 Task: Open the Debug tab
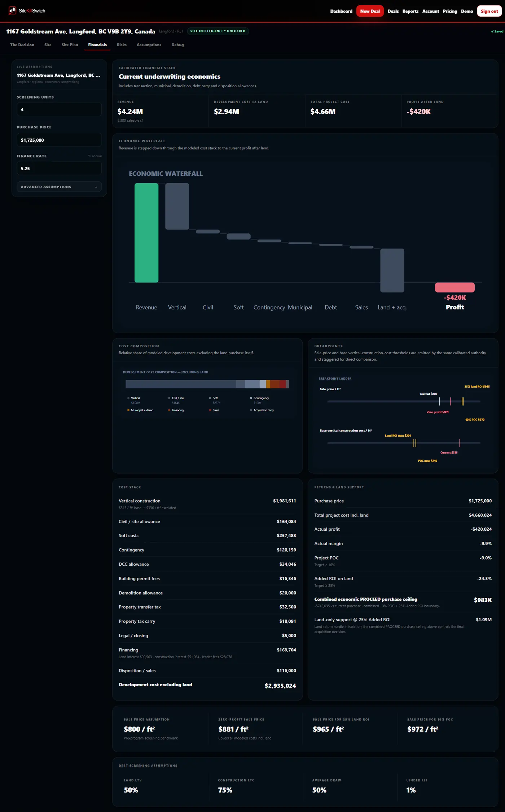177,45
